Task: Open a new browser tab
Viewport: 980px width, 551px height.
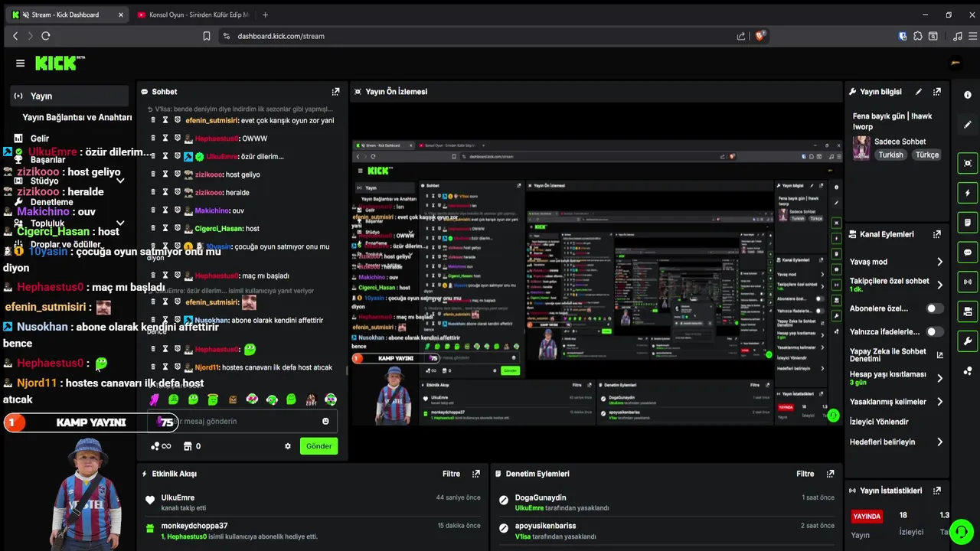Action: tap(265, 15)
